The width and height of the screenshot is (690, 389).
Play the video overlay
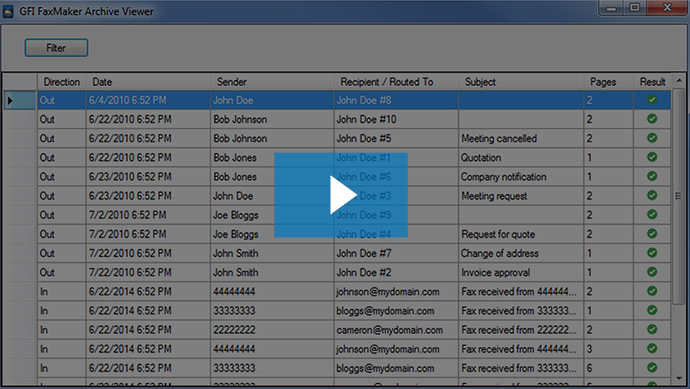pyautogui.click(x=341, y=195)
